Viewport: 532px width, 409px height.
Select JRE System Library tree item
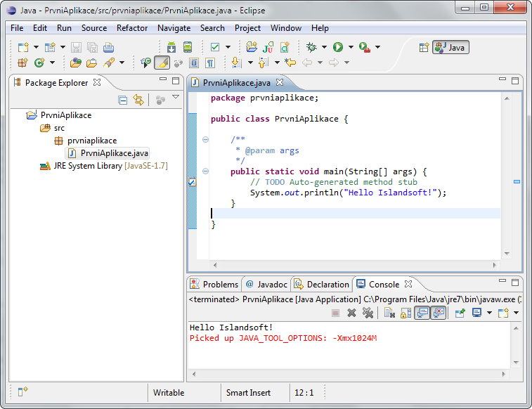(x=103, y=166)
